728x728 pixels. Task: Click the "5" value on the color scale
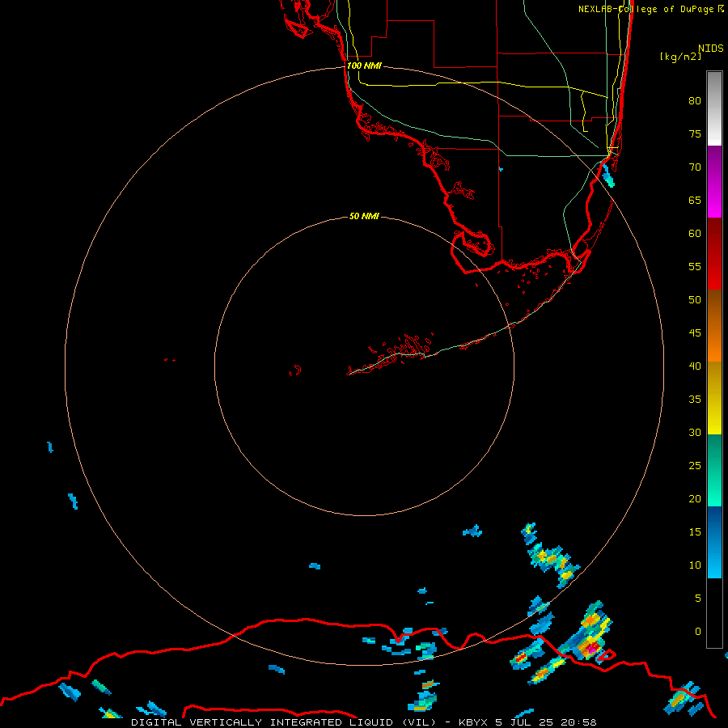[698, 598]
